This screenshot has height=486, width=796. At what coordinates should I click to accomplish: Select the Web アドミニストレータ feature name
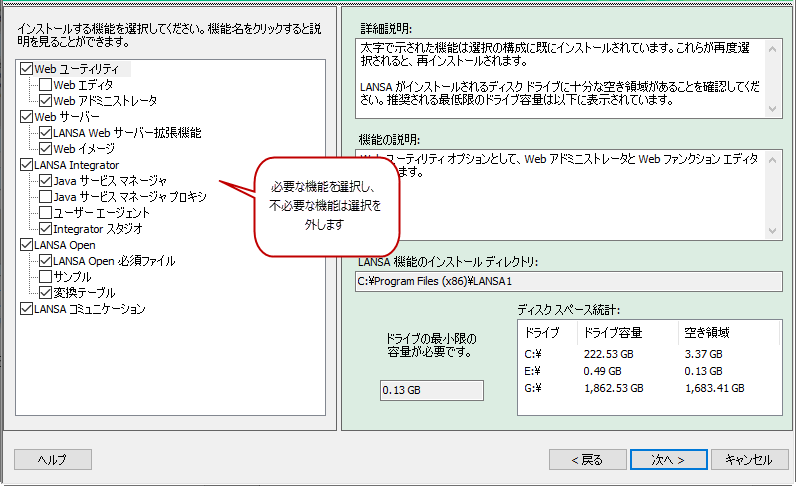click(105, 101)
